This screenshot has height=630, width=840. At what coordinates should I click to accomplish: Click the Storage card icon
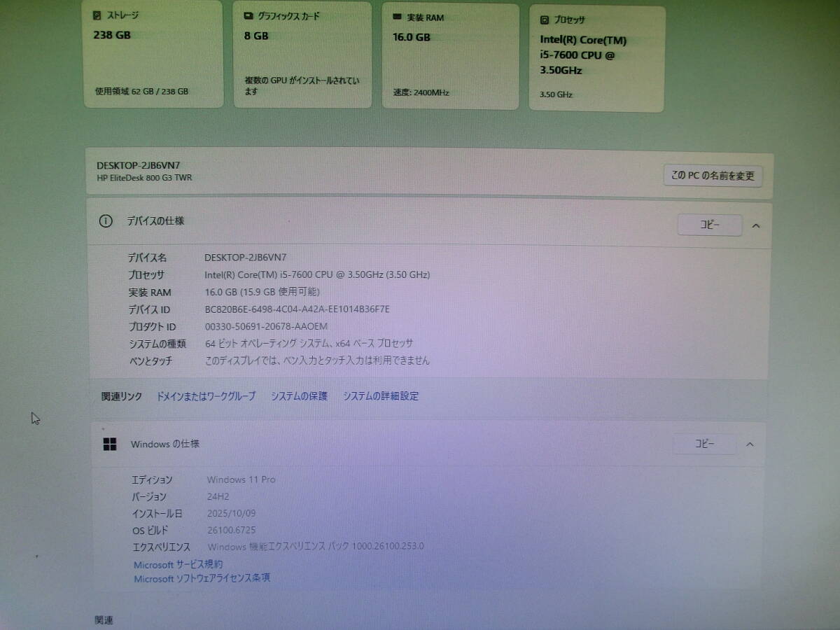tap(97, 15)
